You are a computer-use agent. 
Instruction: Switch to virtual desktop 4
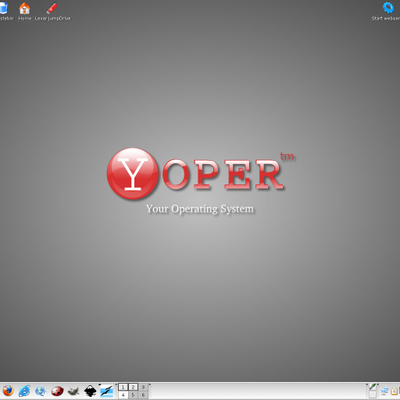[x=123, y=395]
